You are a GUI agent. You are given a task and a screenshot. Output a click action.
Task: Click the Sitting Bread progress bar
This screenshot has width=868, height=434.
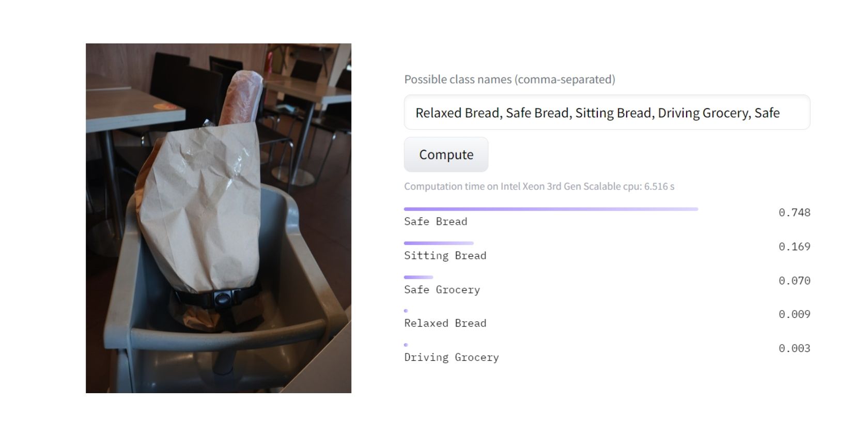pos(438,243)
